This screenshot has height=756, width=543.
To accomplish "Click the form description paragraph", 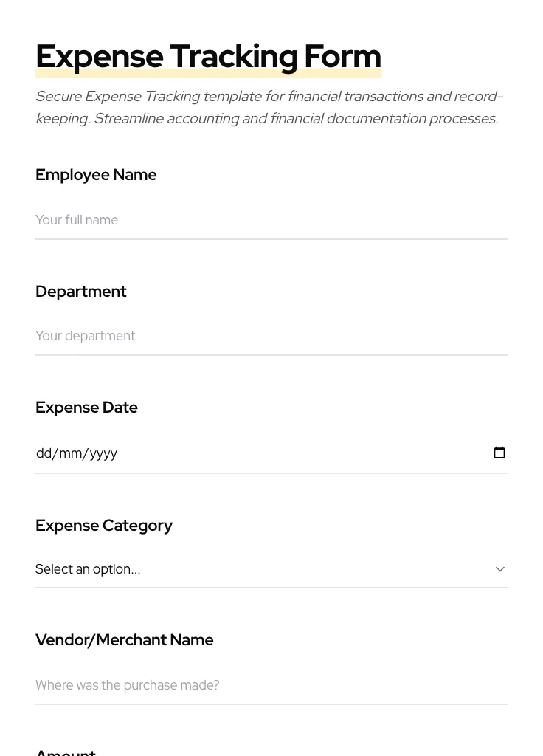I will (x=269, y=107).
